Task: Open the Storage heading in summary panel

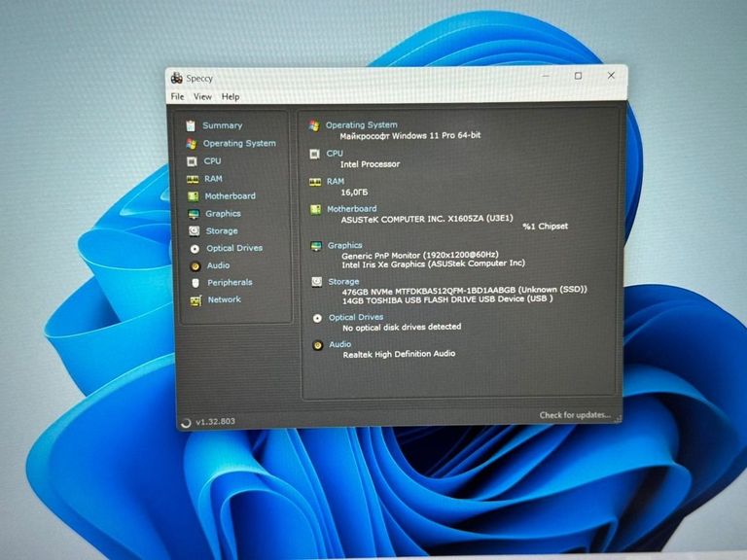Action: 343,282
